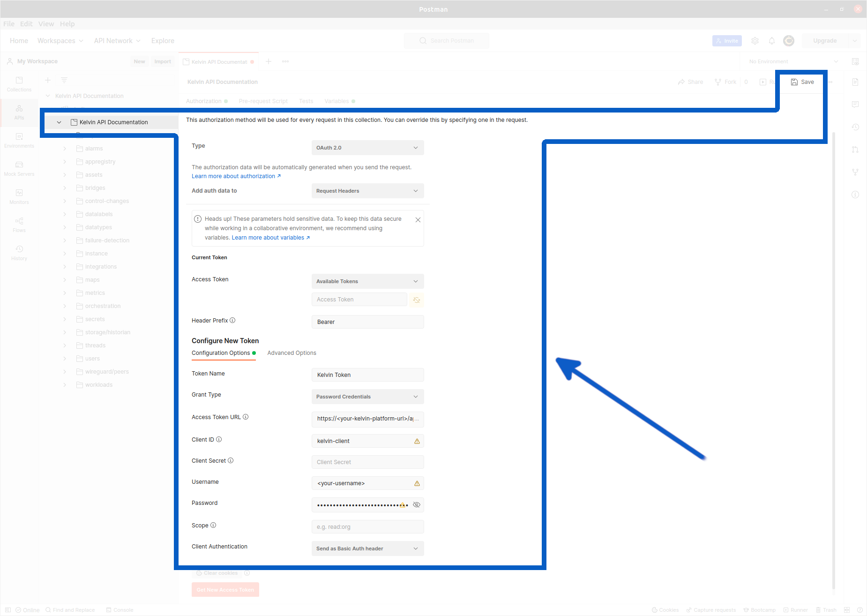Toggle password visibility eye icon
This screenshot has width=867, height=616.
[x=416, y=505]
